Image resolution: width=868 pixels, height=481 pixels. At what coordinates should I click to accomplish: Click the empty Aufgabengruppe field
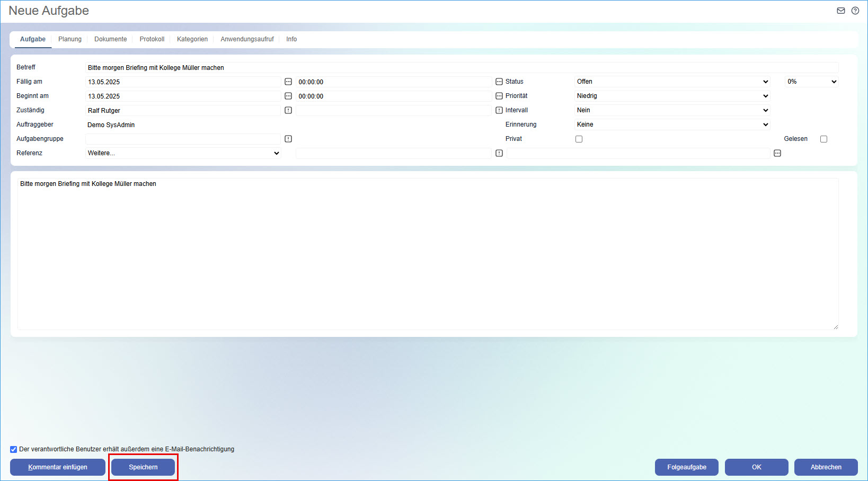[x=183, y=139]
